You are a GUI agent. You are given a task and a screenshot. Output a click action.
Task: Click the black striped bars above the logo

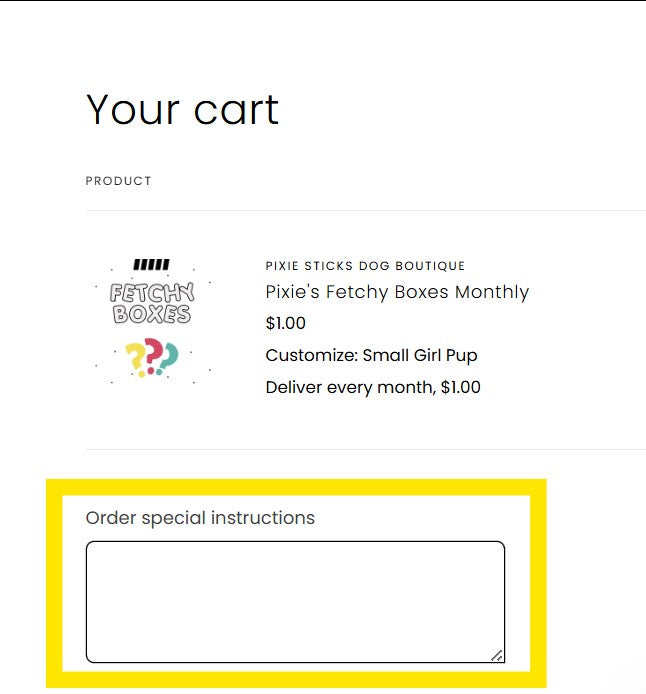pyautogui.click(x=151, y=265)
